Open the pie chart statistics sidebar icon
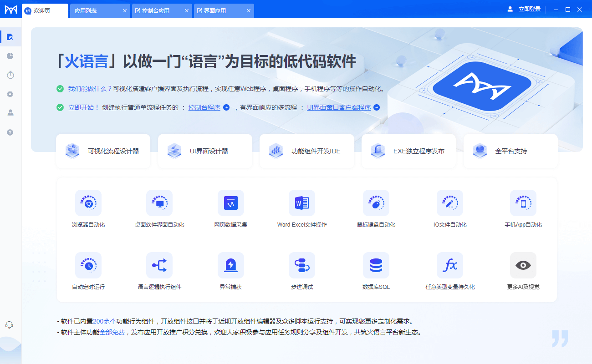 [10, 56]
